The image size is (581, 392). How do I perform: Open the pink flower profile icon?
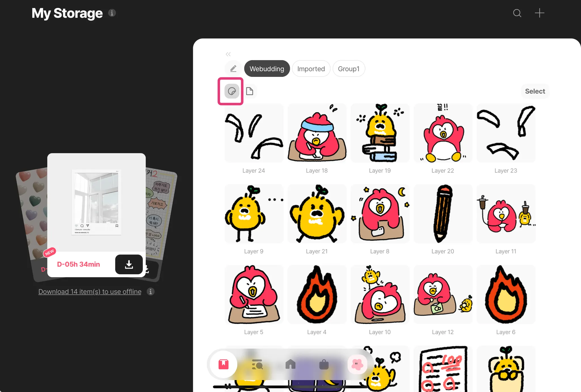pyautogui.click(x=357, y=364)
